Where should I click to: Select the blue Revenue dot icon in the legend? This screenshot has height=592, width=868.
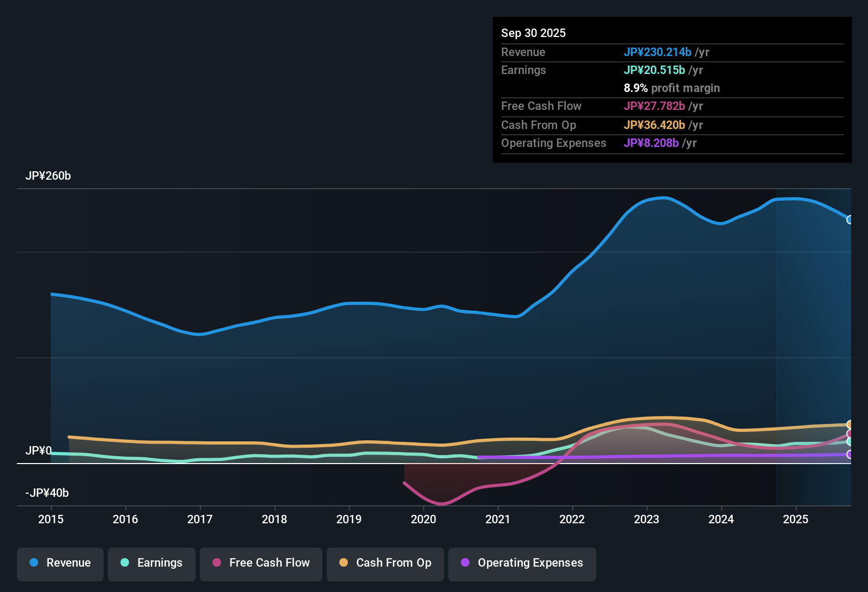point(33,563)
